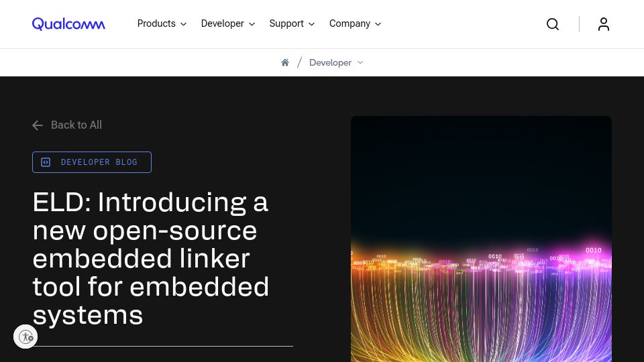This screenshot has height=362, width=644.
Task: Click the DEVELOPER BLOG tag button
Action: (x=92, y=162)
